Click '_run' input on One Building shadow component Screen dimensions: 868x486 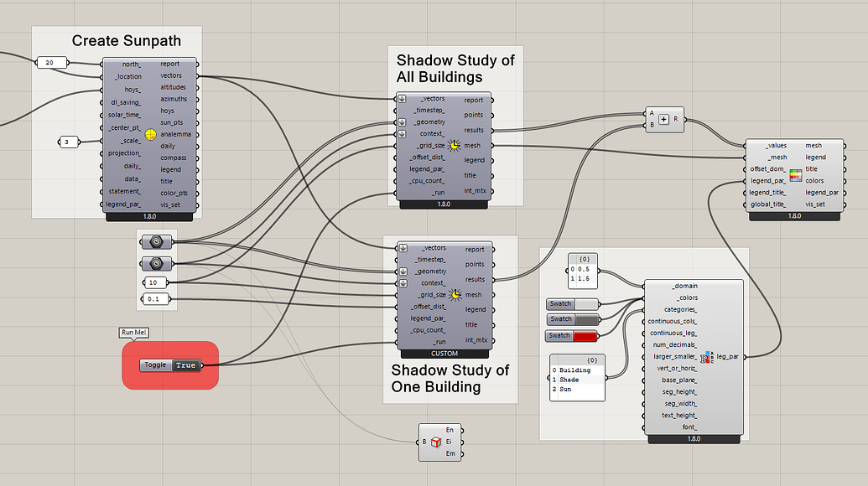439,342
